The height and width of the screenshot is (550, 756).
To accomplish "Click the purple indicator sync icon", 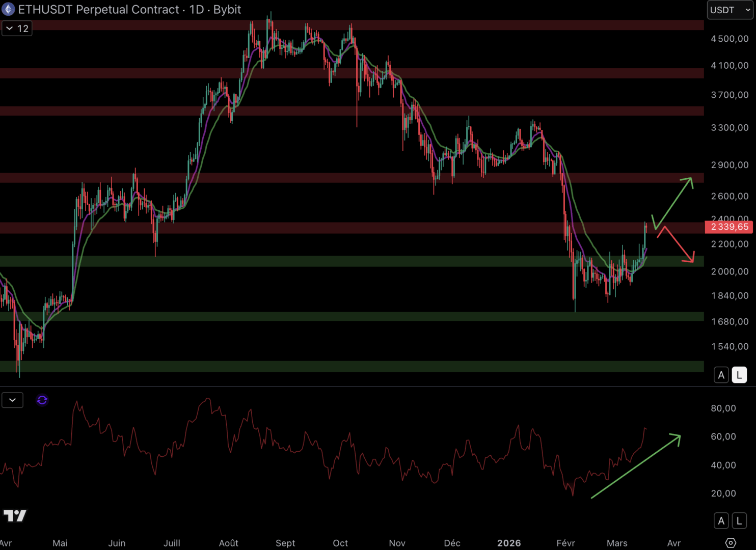I will click(42, 400).
